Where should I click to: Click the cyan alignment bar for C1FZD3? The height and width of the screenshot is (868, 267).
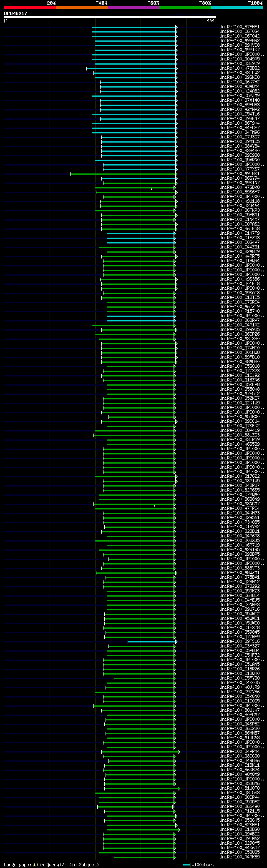pyautogui.click(x=141, y=238)
